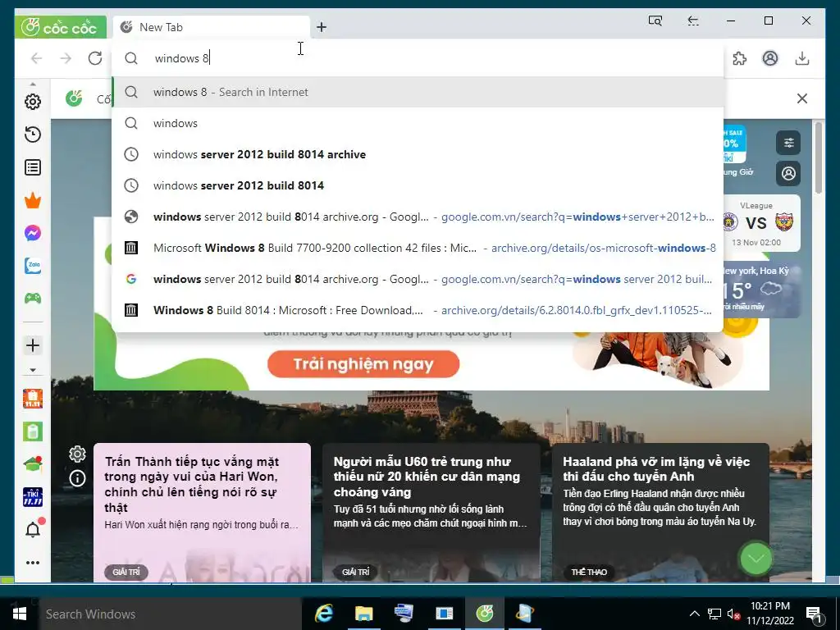Switch to the New Tab tab

[212, 27]
